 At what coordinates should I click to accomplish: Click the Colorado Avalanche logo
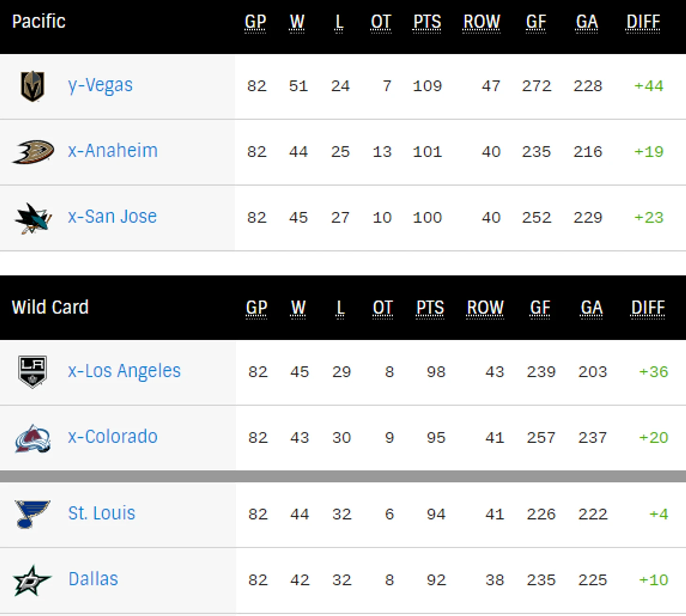(32, 438)
